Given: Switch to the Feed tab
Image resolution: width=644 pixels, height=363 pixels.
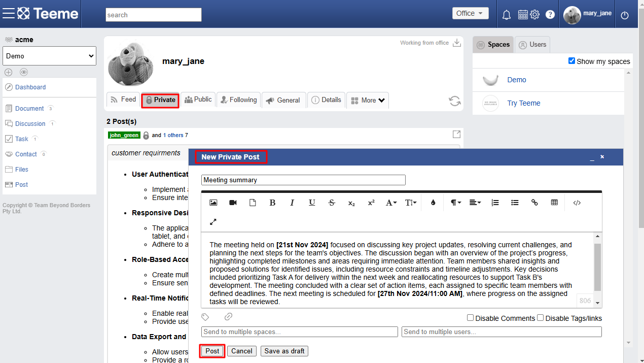Looking at the screenshot, I should point(123,100).
